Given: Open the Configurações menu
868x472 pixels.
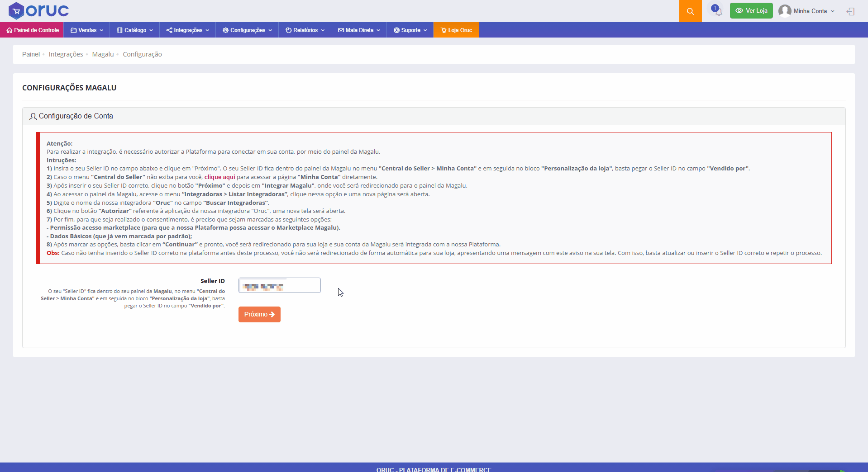Looking at the screenshot, I should pyautogui.click(x=247, y=30).
